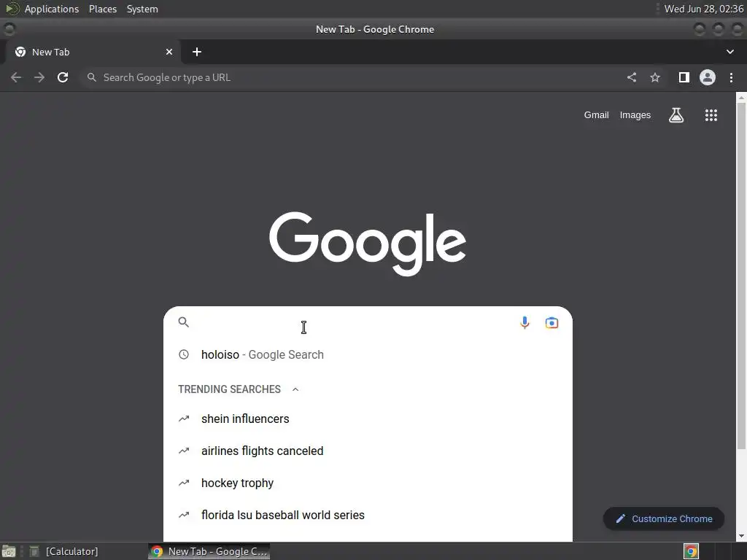The width and height of the screenshot is (747, 560).
Task: Select the New Tab browser tab
Action: (93, 52)
